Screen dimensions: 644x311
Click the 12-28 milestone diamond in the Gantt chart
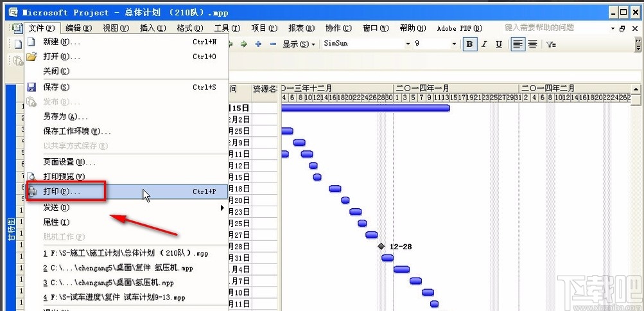[381, 246]
